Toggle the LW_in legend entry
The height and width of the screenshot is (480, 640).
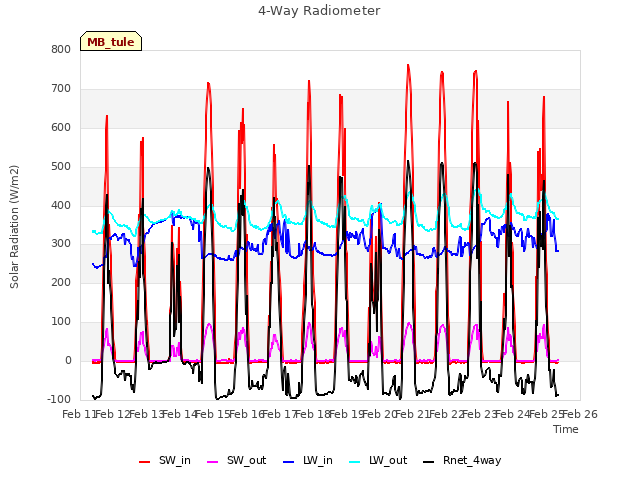click(308, 461)
